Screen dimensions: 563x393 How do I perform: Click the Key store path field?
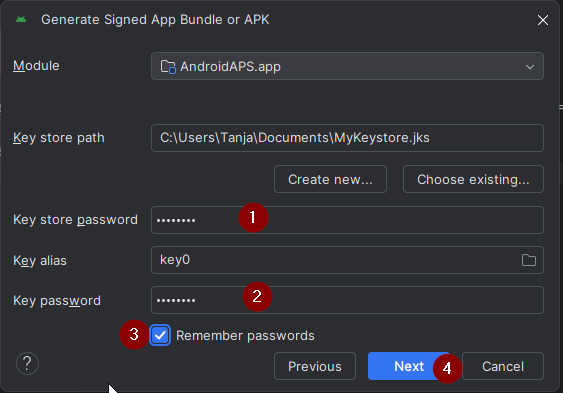(x=347, y=138)
